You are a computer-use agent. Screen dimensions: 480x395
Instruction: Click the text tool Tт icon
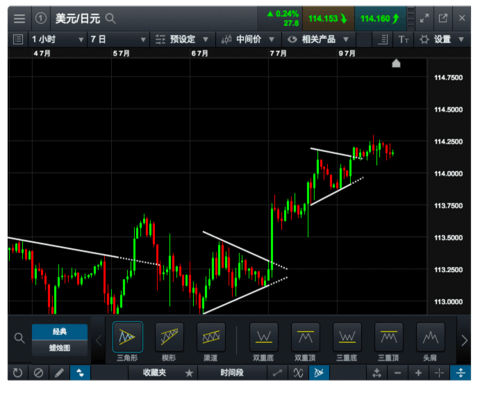pos(403,40)
